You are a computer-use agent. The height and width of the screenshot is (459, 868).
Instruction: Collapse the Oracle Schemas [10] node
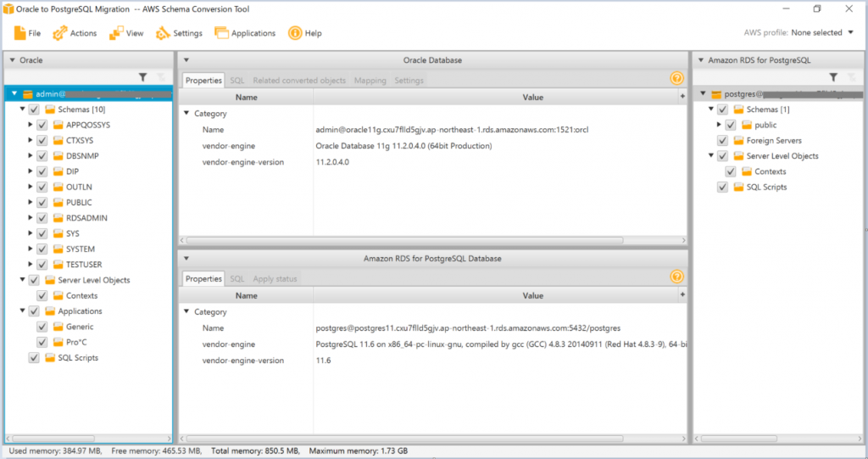click(x=22, y=109)
